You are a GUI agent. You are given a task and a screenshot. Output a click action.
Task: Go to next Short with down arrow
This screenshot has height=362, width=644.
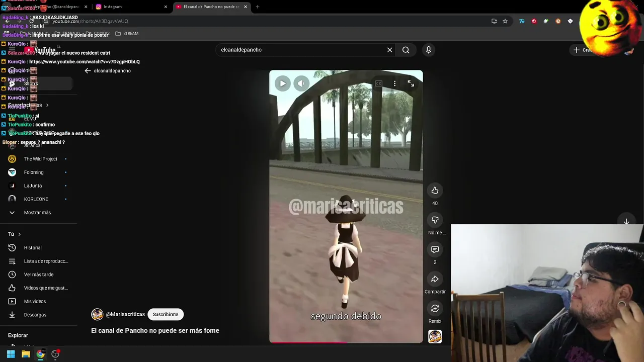[626, 222]
